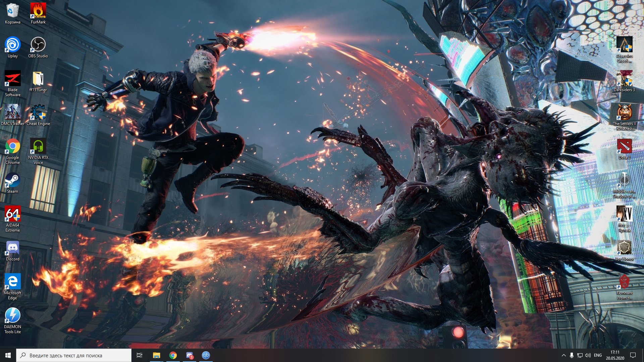This screenshot has width=644, height=362.
Task: Select the OBS Studio desktop icon
Action: (x=38, y=47)
